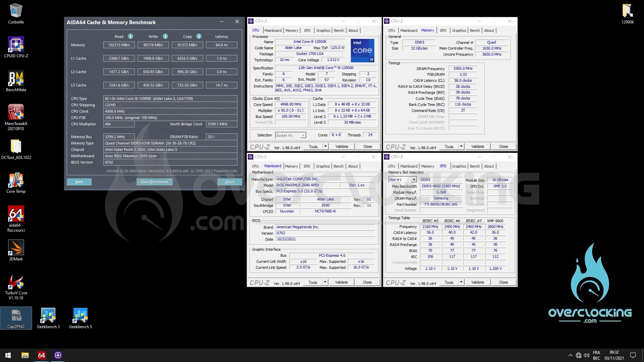Open CPUID CPU-Z desktop shortcut
Image resolution: width=644 pixels, height=362 pixels.
point(16,47)
